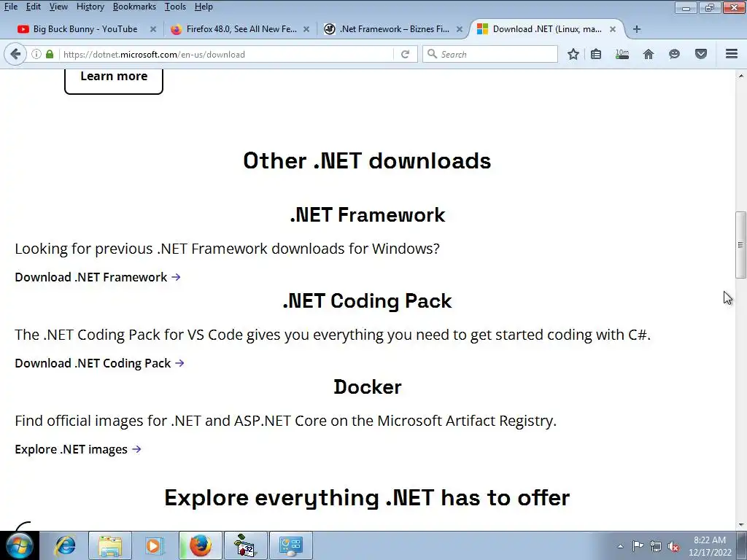
Task: Open the History menu
Action: 90,7
